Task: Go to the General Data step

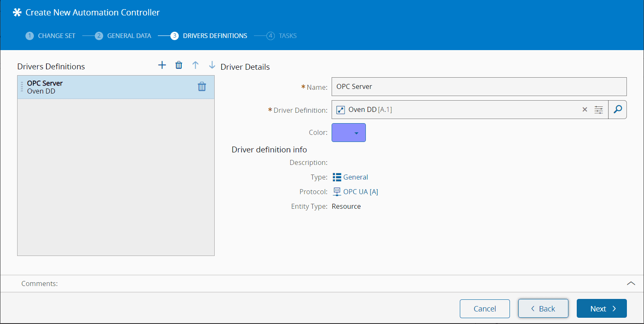Action: coord(123,36)
